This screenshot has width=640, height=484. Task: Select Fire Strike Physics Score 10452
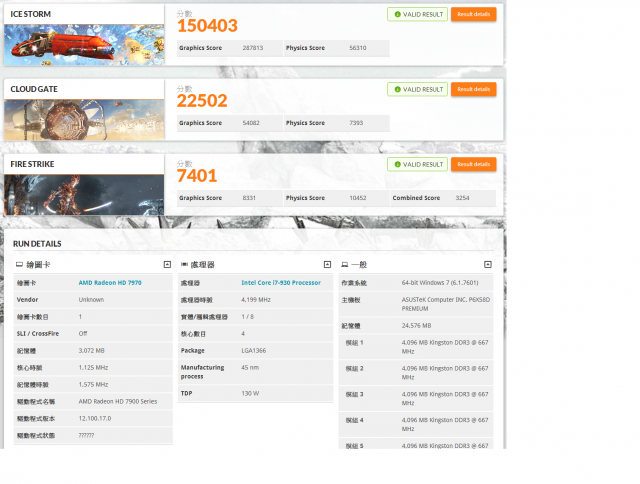358,198
